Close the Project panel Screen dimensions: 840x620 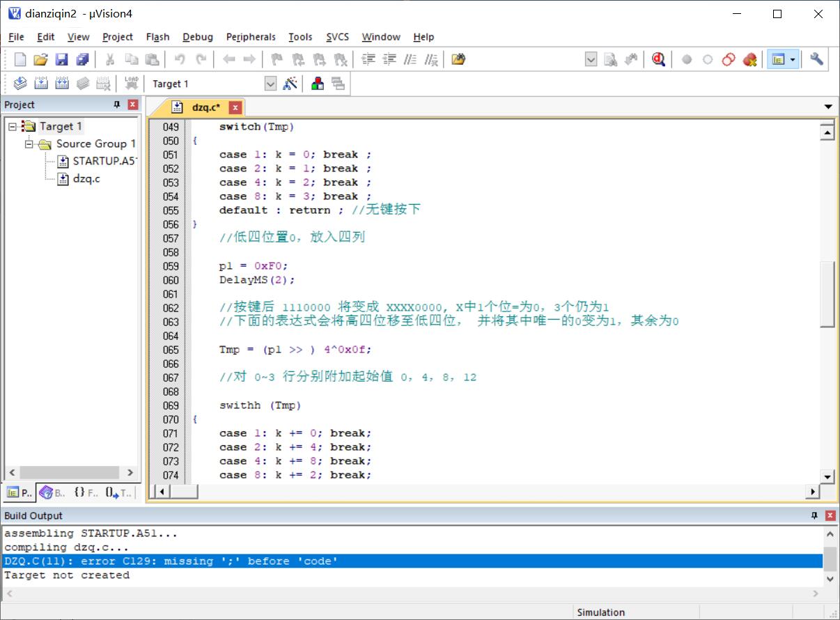point(133,104)
